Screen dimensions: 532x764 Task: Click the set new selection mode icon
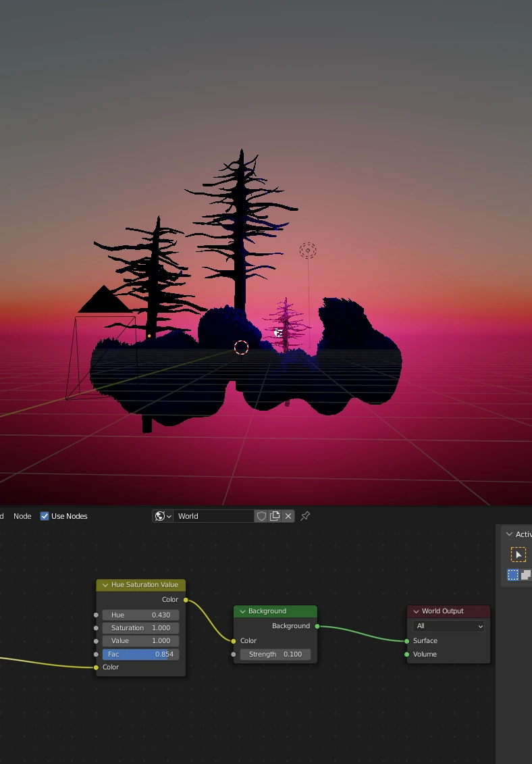tap(513, 575)
